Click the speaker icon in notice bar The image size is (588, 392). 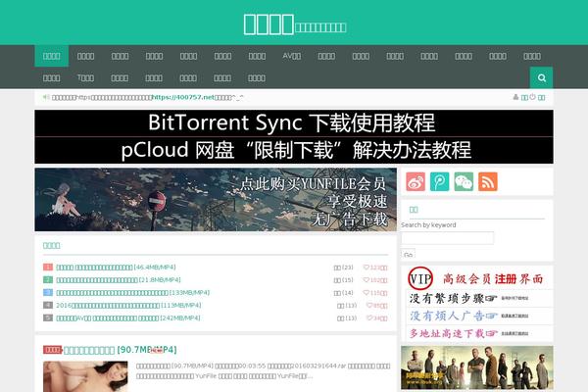coord(46,97)
